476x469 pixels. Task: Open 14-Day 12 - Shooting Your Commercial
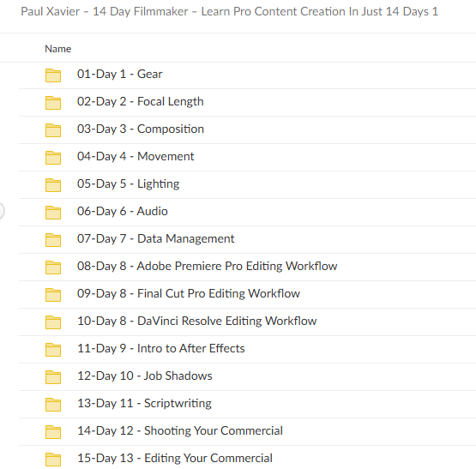point(180,430)
